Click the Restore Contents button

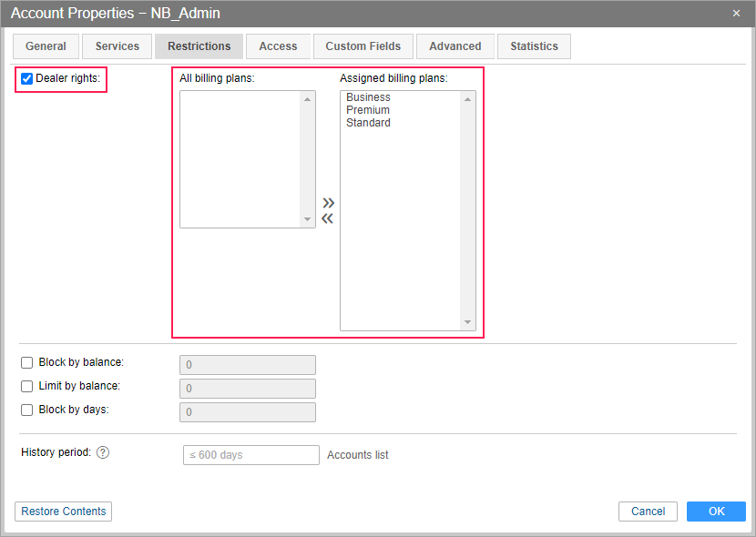[64, 512]
